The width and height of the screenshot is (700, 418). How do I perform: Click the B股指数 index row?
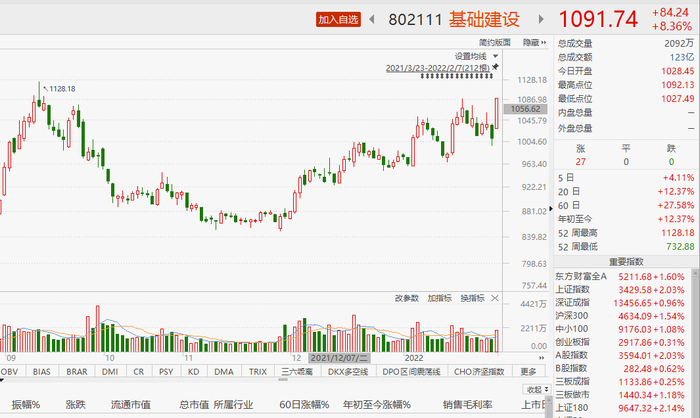tap(622, 369)
